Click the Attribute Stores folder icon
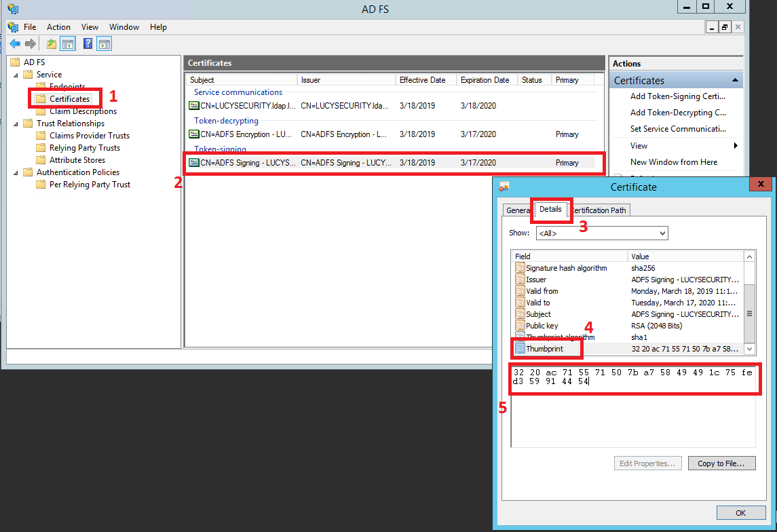Viewport: 777px width, 532px height. pos(41,159)
